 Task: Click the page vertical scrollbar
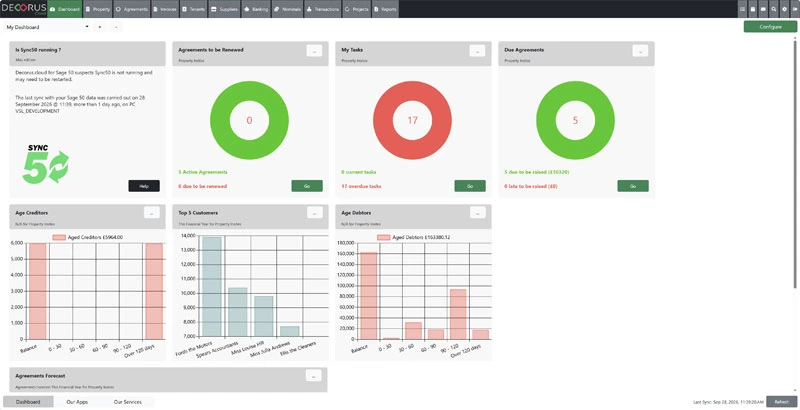pyautogui.click(x=797, y=163)
